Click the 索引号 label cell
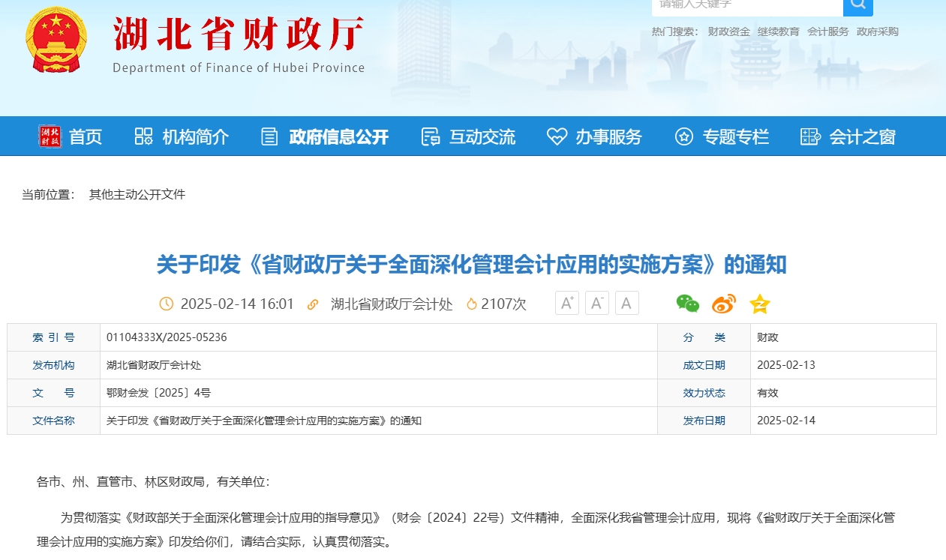The width and height of the screenshot is (946, 560). coord(54,337)
